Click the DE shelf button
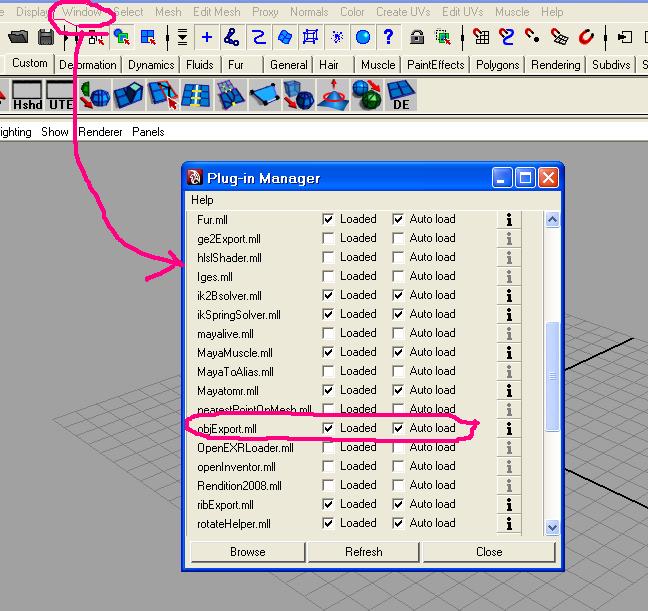648x611 pixels. (x=400, y=96)
